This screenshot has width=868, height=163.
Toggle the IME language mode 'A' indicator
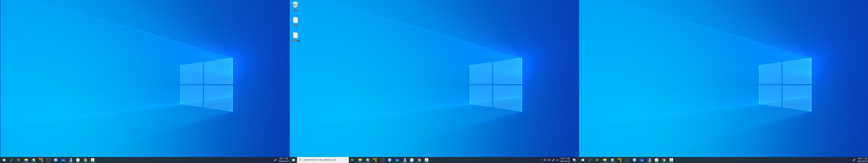(557, 160)
